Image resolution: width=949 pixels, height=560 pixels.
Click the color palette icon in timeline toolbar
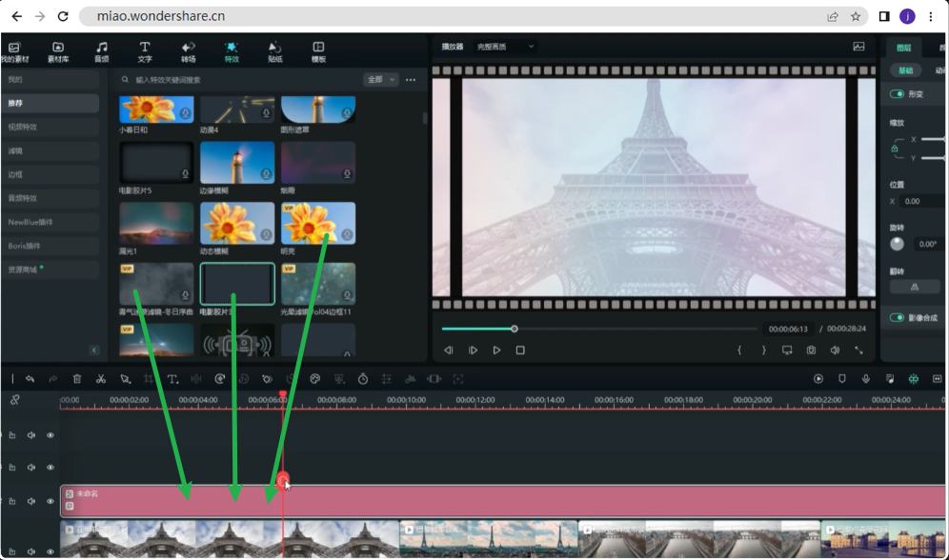coord(314,379)
